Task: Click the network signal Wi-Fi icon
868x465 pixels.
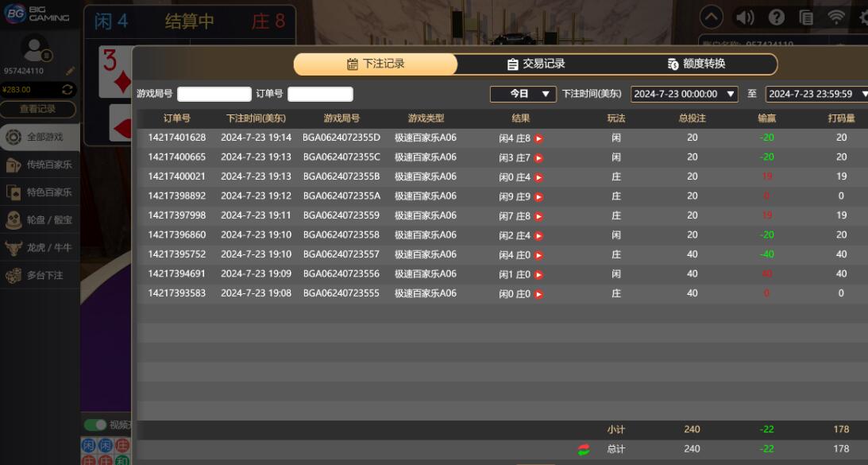Action: (x=835, y=17)
